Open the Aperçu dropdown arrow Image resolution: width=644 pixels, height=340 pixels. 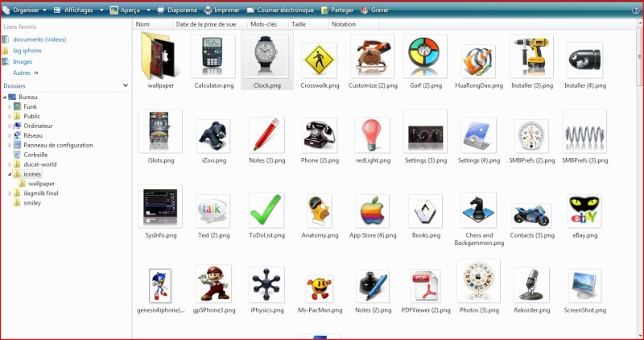pyautogui.click(x=149, y=10)
